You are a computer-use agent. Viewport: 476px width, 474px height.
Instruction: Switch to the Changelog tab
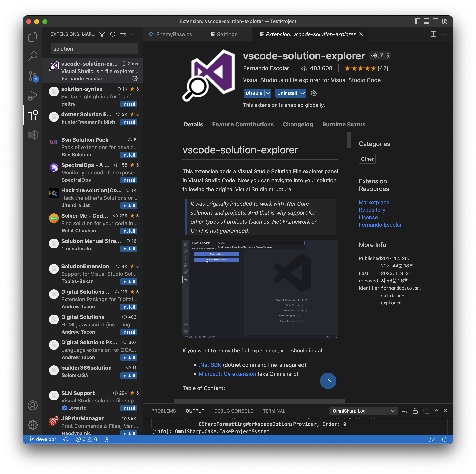[298, 125]
